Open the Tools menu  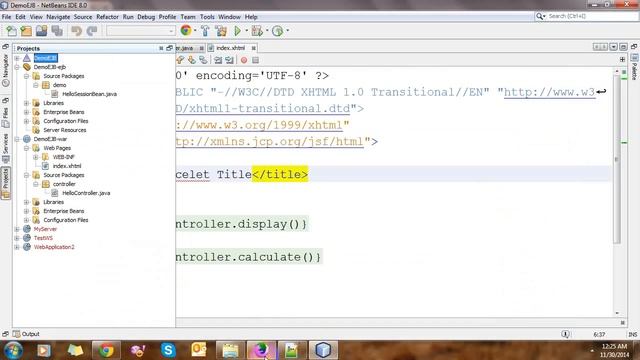[x=207, y=17]
